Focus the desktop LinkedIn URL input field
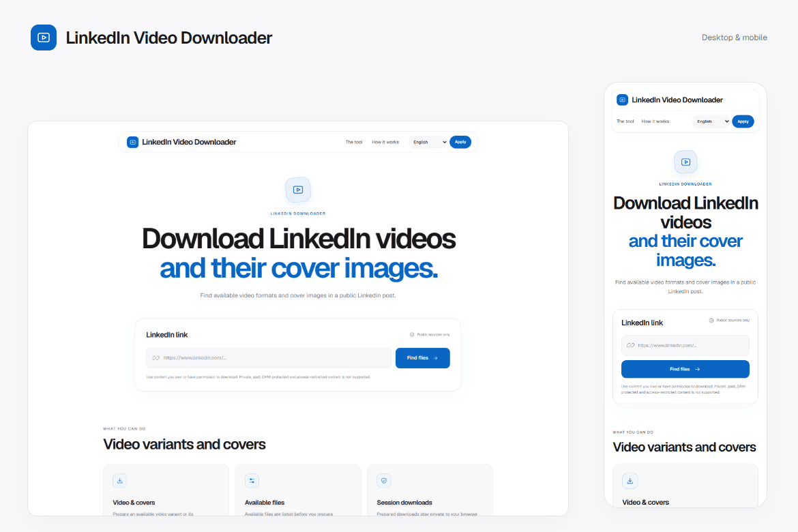 coord(269,358)
